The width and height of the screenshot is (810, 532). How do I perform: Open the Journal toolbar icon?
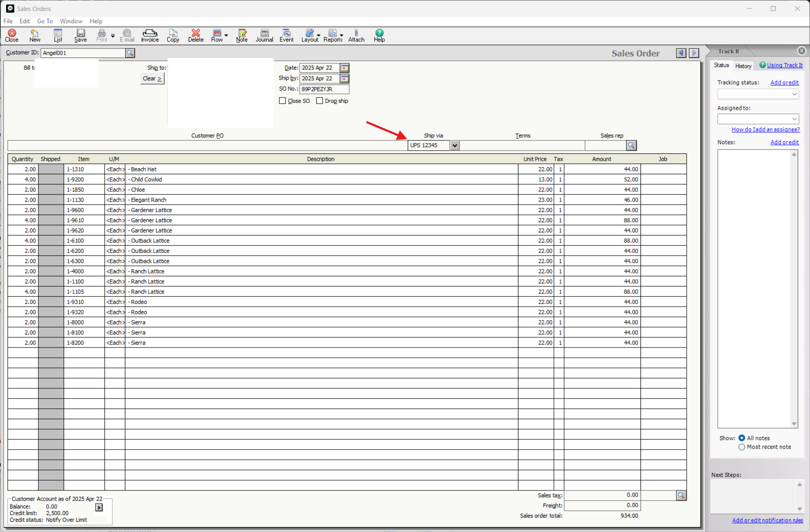point(264,36)
